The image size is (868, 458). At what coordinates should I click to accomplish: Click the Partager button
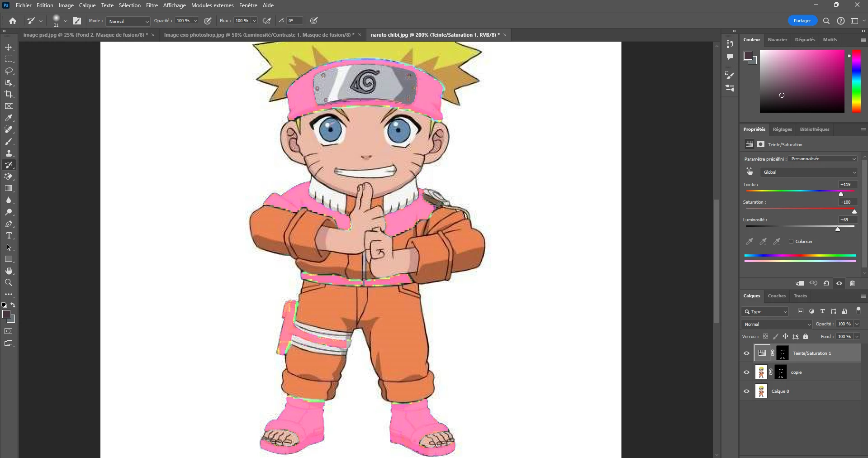tap(802, 21)
